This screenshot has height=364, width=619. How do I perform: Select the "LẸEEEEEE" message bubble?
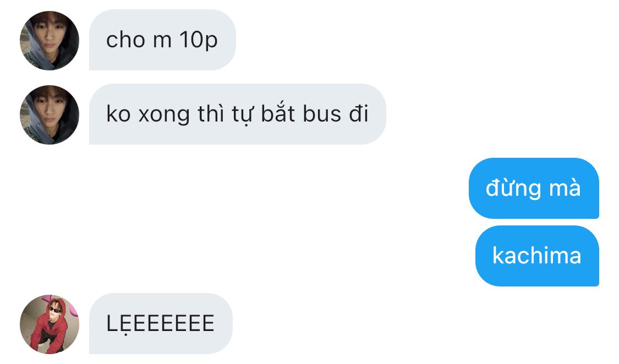coord(161,323)
